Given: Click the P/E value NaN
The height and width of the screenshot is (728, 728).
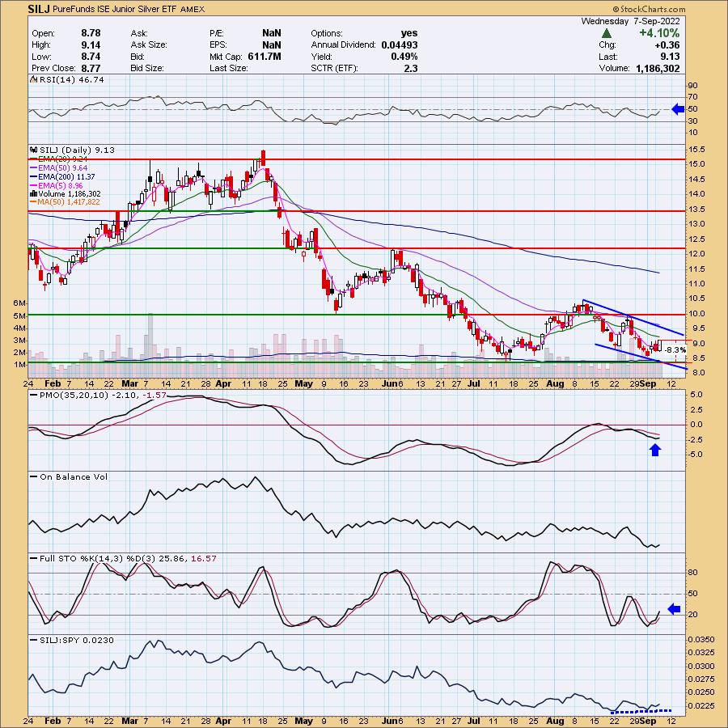Looking at the screenshot, I should pyautogui.click(x=272, y=33).
